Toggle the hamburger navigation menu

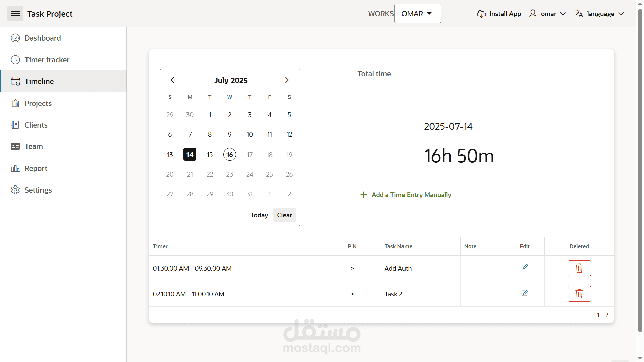point(15,14)
